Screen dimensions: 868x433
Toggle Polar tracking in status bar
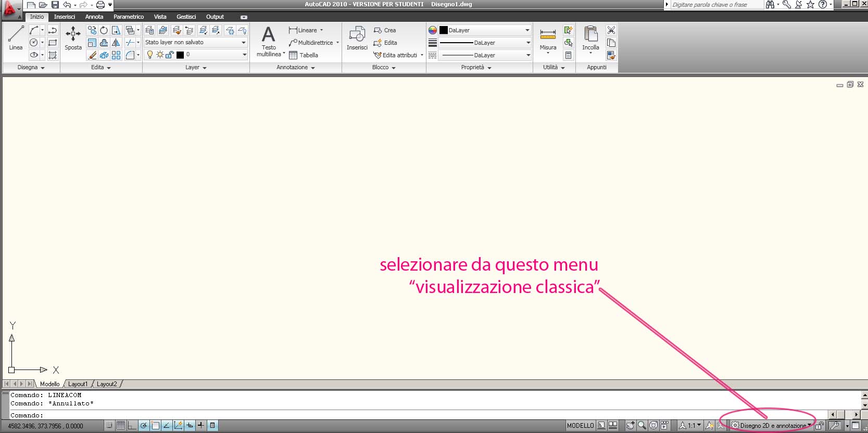(x=144, y=426)
